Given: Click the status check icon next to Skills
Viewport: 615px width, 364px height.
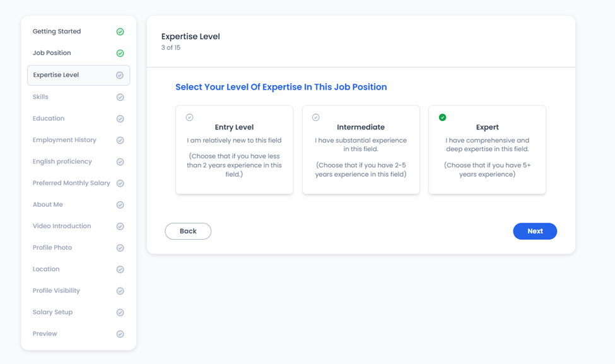Looking at the screenshot, I should coord(120,97).
